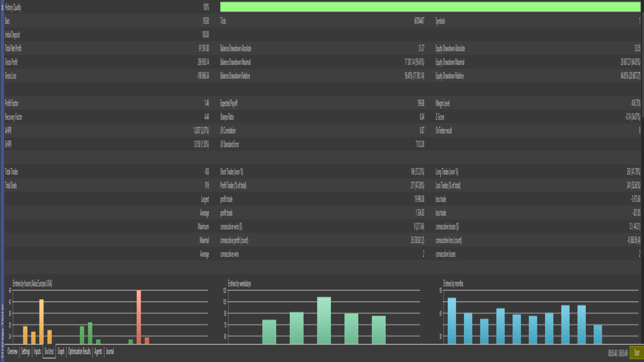This screenshot has width=644, height=362.
Task: Click the tallest red bar in hours chart
Action: [x=139, y=317]
